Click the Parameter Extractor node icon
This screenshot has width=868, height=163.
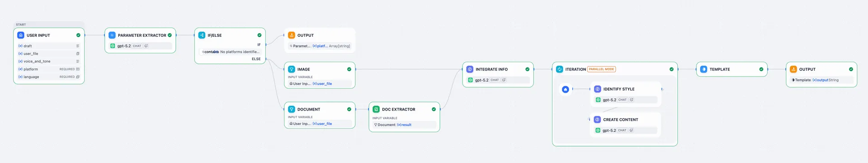click(112, 35)
